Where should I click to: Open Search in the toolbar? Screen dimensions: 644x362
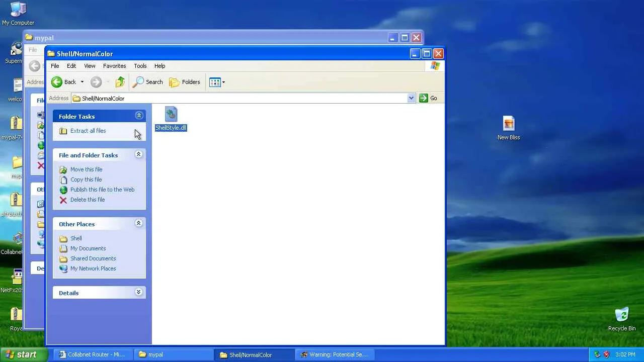[x=147, y=82]
